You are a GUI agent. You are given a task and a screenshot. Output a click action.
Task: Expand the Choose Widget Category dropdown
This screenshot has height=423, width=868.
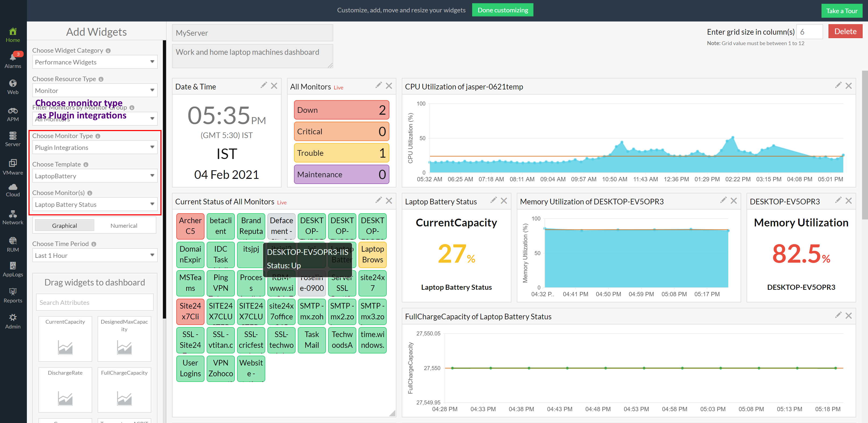coord(95,62)
